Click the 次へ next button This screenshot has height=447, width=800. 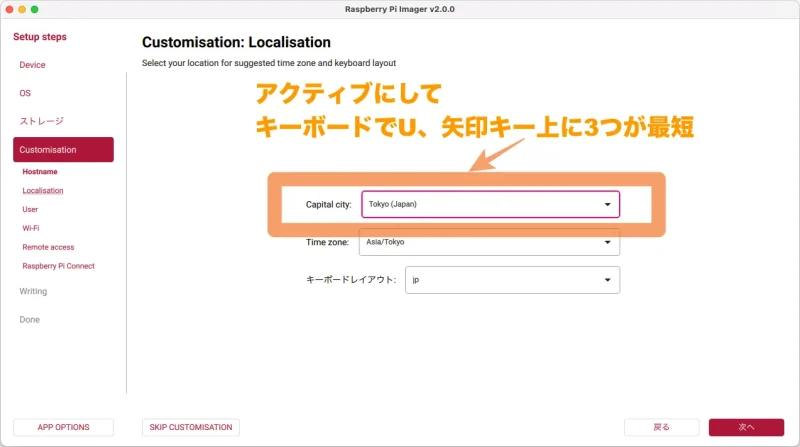(746, 427)
